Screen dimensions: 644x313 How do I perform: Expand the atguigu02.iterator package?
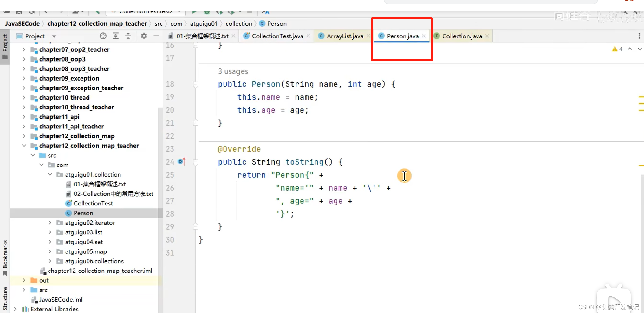[x=50, y=223]
